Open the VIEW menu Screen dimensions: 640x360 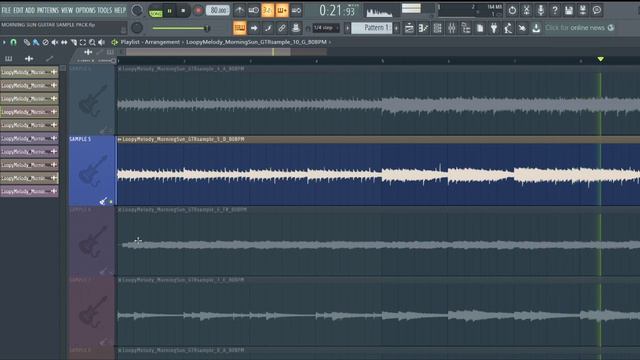[67, 10]
